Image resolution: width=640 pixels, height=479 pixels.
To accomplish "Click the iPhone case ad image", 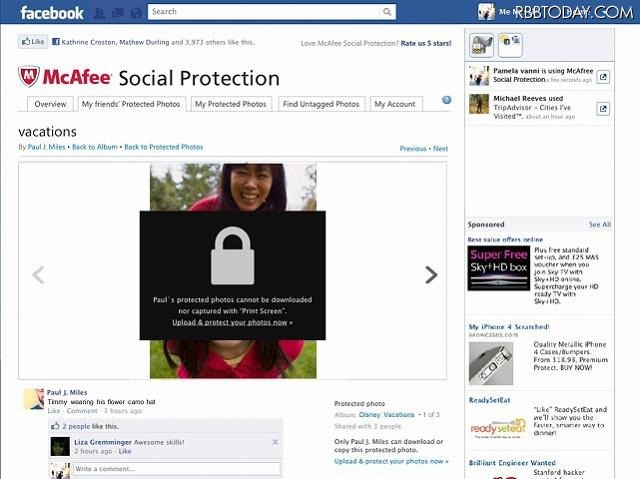I will [x=491, y=364].
